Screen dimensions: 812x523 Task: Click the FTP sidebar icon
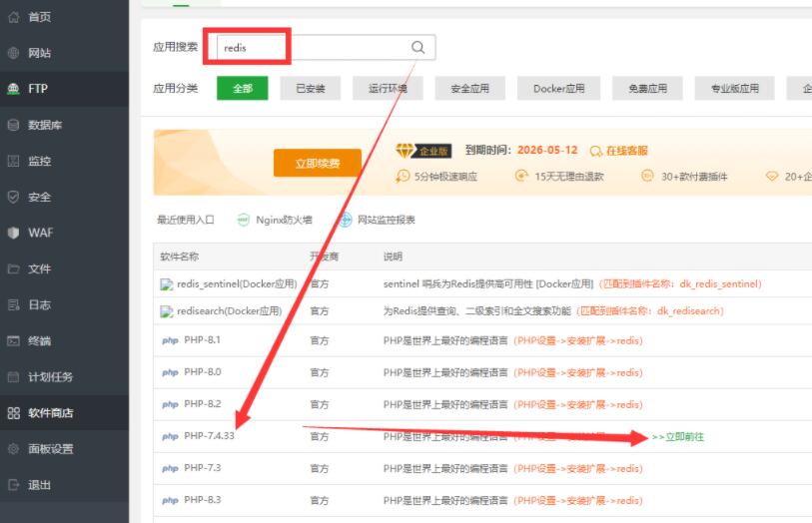point(13,89)
